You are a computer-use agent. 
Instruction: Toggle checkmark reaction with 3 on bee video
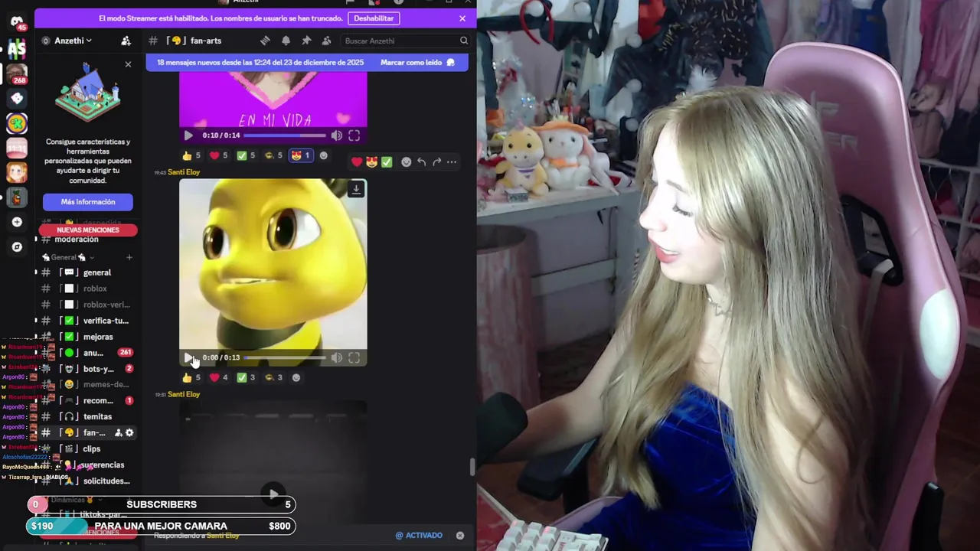pos(246,377)
